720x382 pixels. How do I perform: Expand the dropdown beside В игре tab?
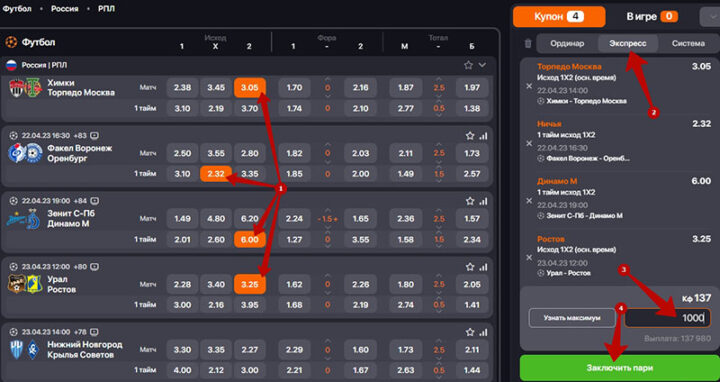(x=710, y=17)
